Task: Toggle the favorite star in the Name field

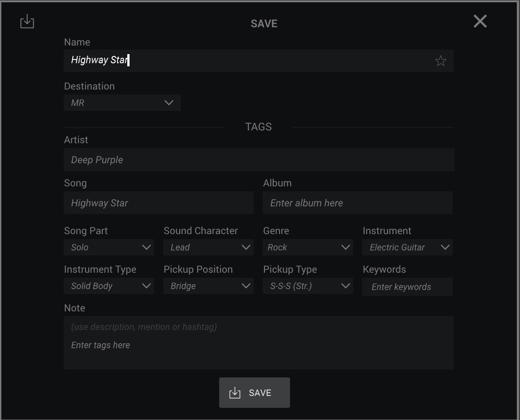Action: pyautogui.click(x=440, y=61)
